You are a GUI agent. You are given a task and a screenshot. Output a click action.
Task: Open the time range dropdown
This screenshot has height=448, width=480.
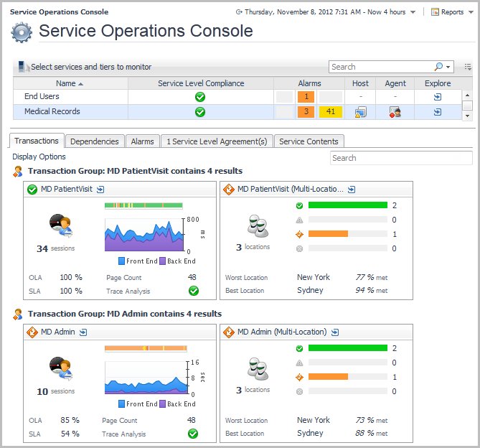click(413, 12)
